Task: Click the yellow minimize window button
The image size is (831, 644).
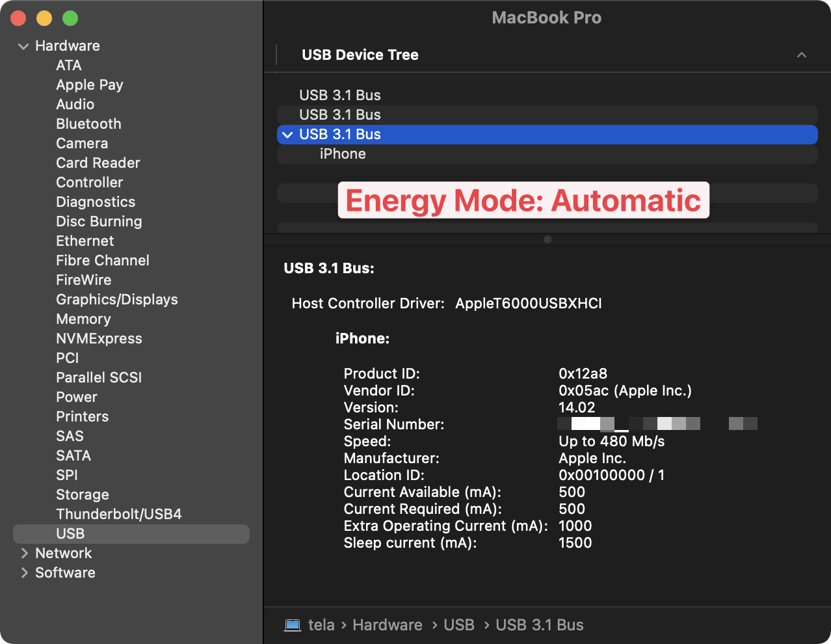Action: coord(44,19)
